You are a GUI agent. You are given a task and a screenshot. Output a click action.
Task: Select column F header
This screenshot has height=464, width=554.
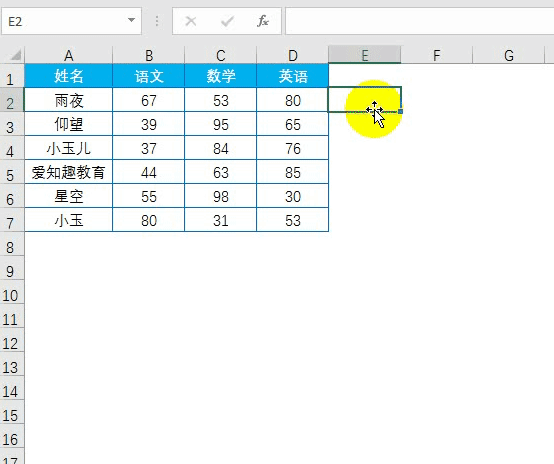437,55
